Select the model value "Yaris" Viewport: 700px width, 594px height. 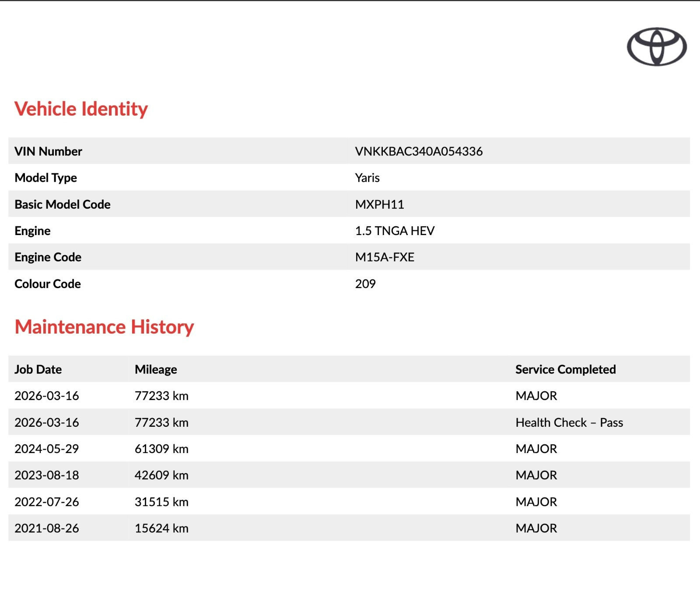point(367,178)
